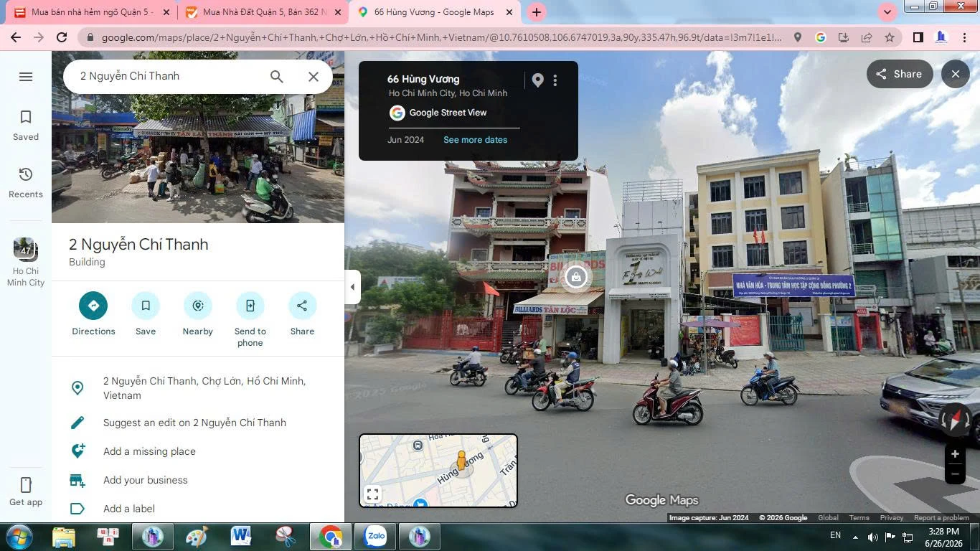
Task: Open the Chrome three-dot menu
Action: [965, 37]
